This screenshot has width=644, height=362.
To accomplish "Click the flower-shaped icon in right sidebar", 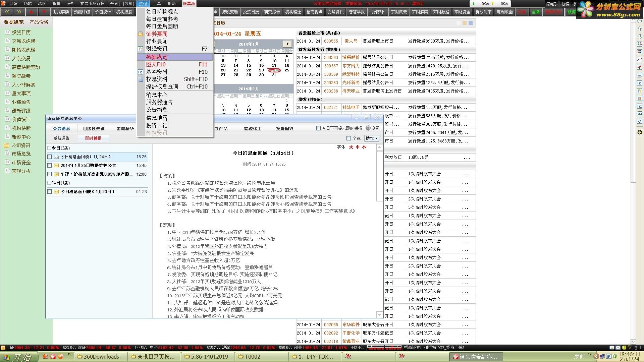I will pyautogui.click(x=640, y=132).
